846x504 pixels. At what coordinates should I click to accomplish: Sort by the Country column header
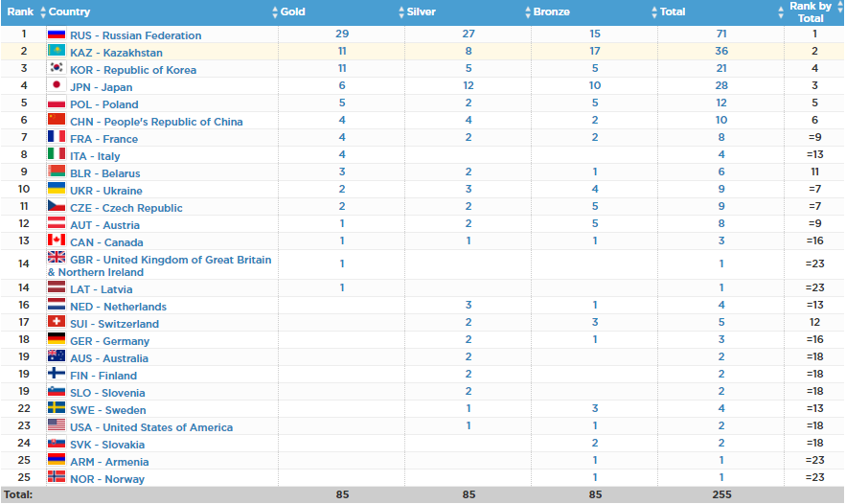pyautogui.click(x=69, y=12)
